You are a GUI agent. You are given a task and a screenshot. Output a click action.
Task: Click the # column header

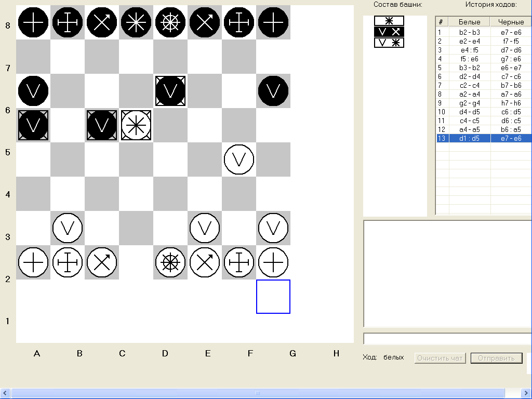[442, 22]
